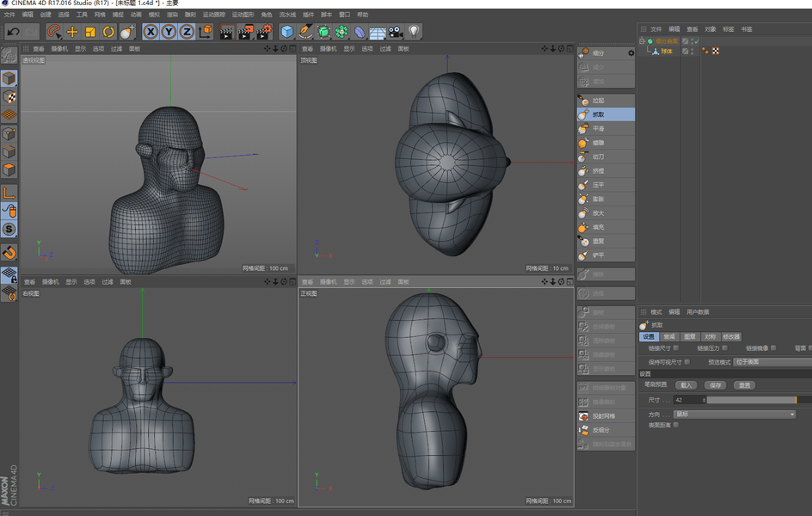Viewport: 812px width, 516px height.
Task: Click the 载入 brush preset button
Action: [686, 385]
